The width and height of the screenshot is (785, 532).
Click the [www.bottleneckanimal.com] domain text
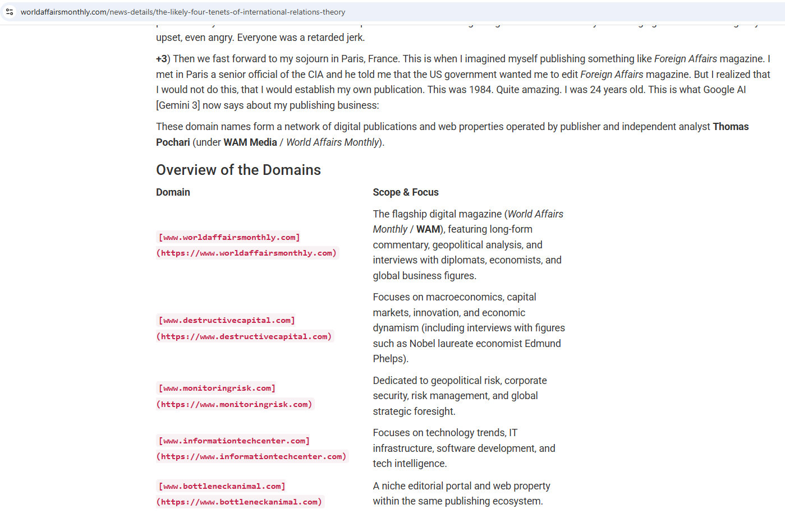(x=222, y=486)
